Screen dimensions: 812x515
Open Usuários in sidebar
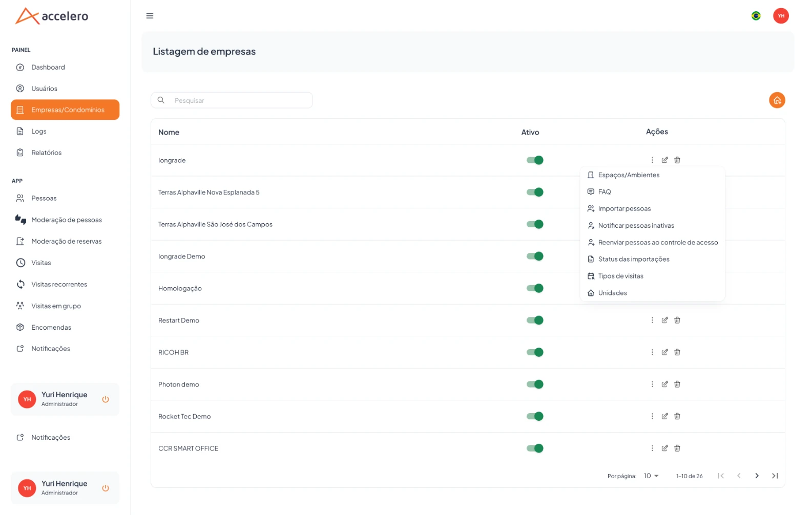[65, 89]
